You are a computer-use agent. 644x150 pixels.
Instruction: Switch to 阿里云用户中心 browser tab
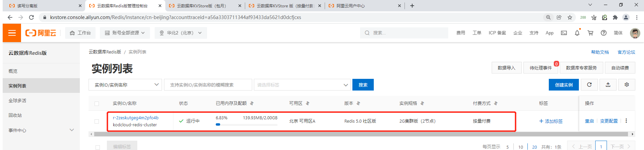[x=364, y=6]
